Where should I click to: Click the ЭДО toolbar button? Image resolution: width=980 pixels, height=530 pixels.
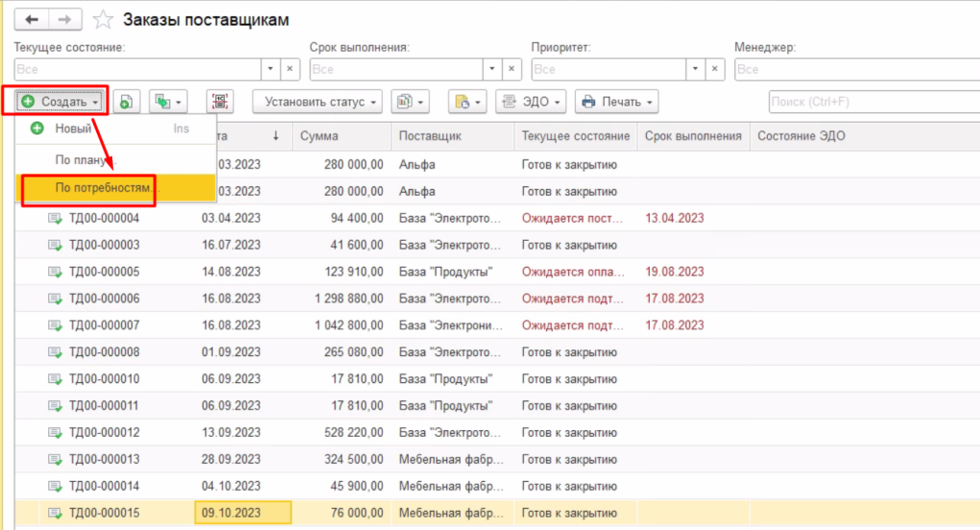point(531,102)
